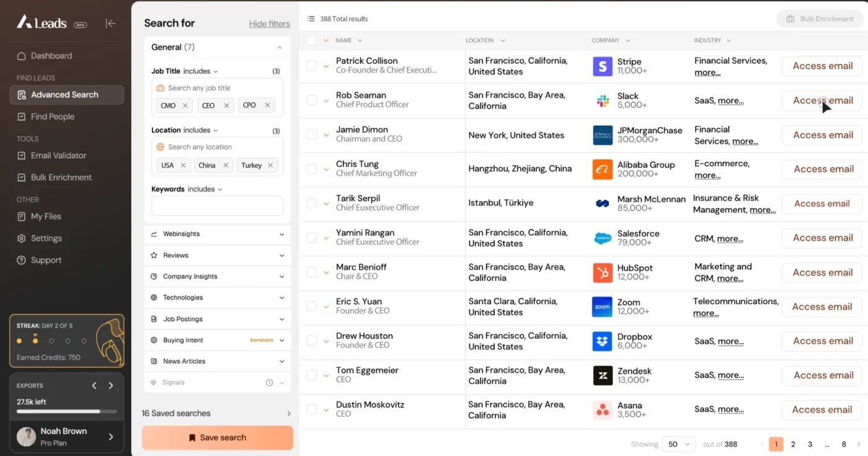
Task: Select the Jamie Dimon row checkbox
Action: coord(311,135)
